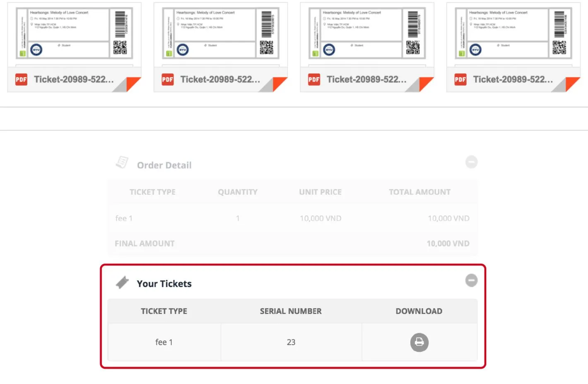Click the document icon beside Order Detail
Screen dimensions: 588x384
pos(122,162)
